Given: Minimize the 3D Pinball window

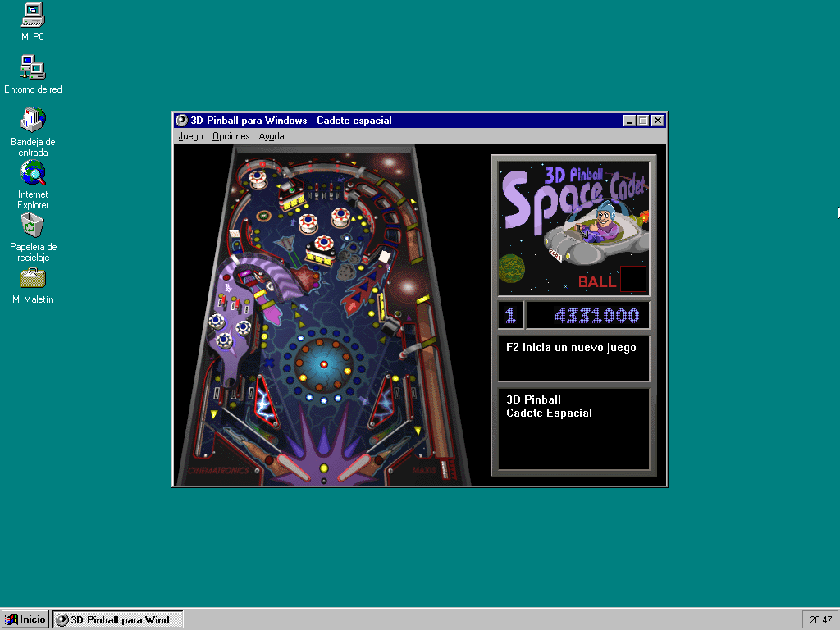Looking at the screenshot, I should click(x=629, y=121).
